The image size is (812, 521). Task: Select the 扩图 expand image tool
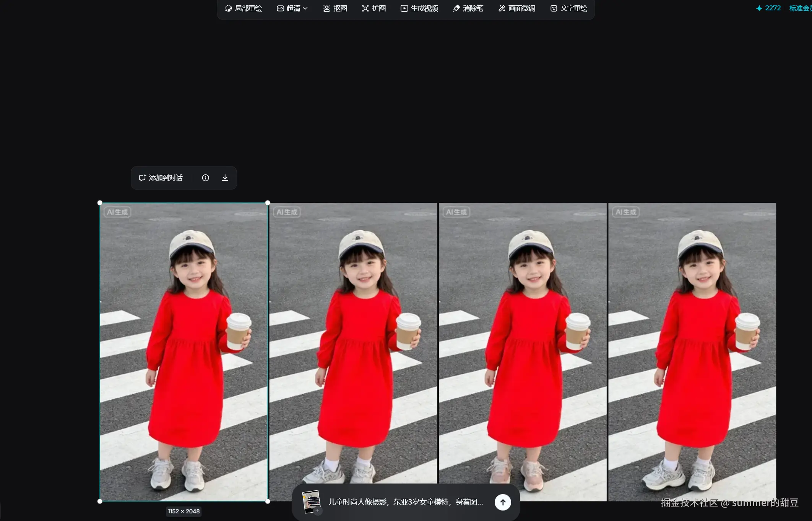point(374,8)
